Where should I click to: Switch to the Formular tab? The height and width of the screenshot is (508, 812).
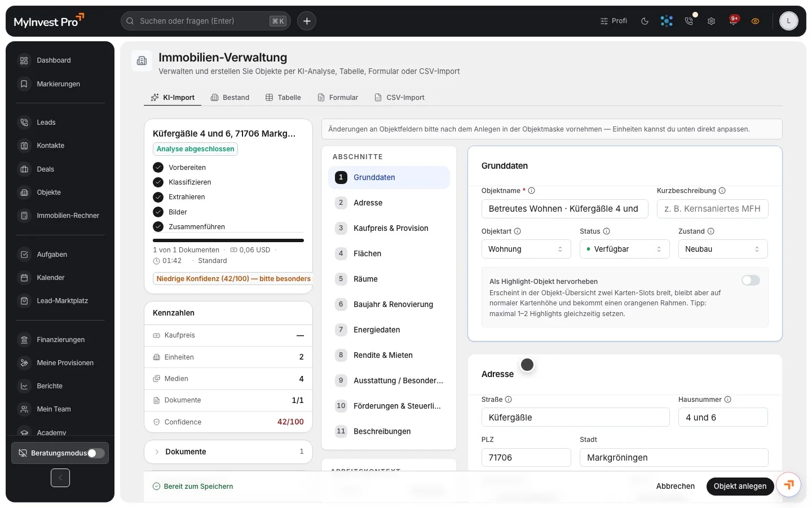(338, 98)
